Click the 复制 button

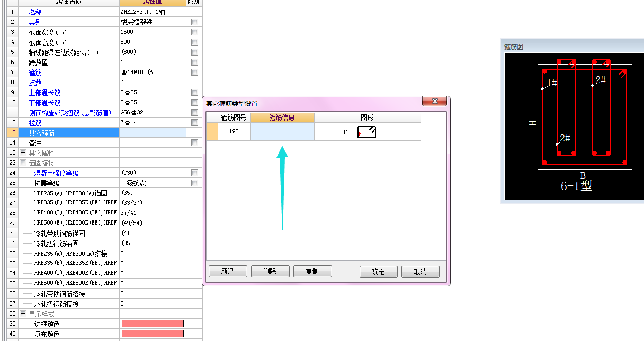click(x=312, y=272)
